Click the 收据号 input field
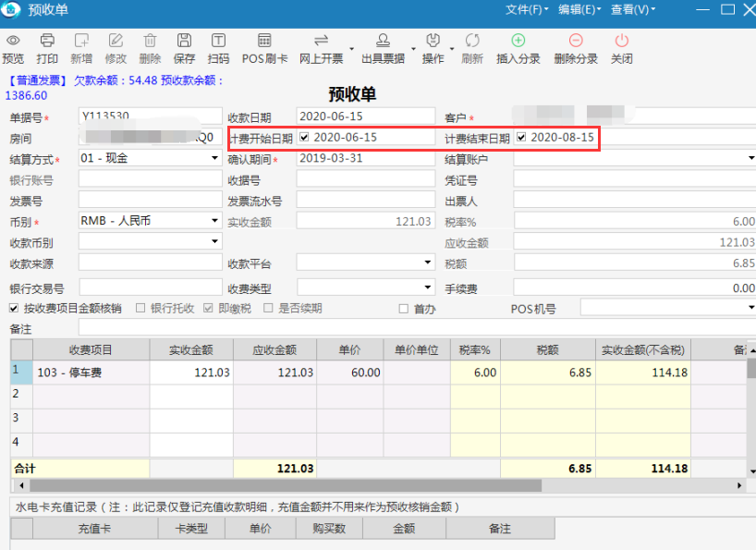Viewport: 756px width, 550px height. [365, 178]
